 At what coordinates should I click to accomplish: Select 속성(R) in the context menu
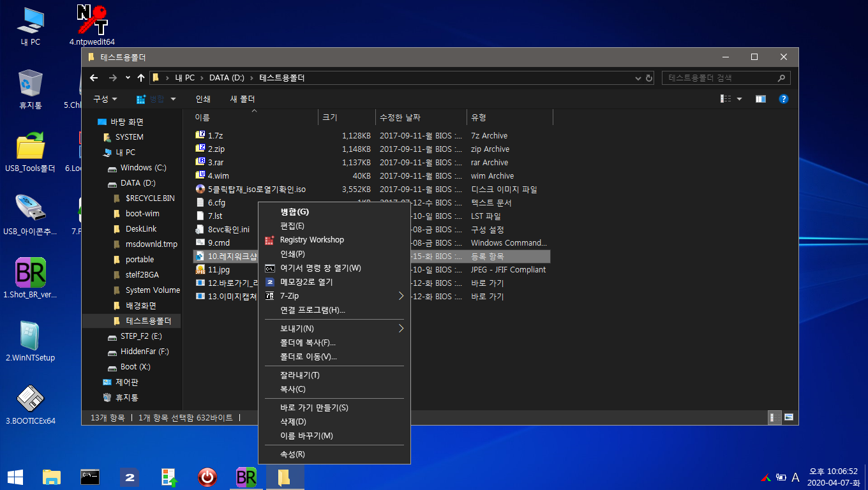tap(334, 454)
